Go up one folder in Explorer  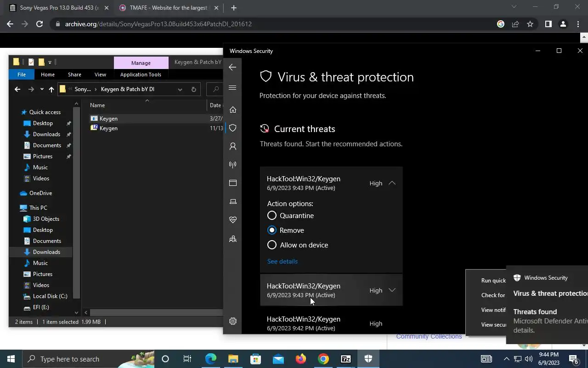pos(51,89)
